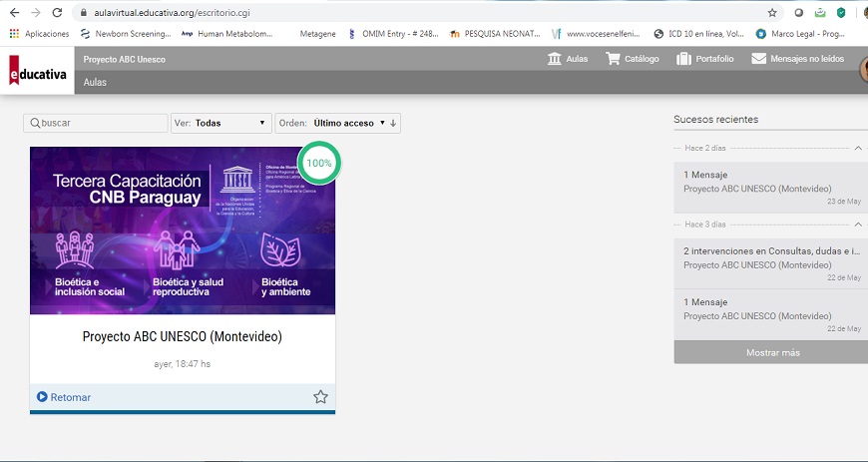Image resolution: width=868 pixels, height=462 pixels.
Task: Open Portafolio menu item
Action: tap(704, 59)
